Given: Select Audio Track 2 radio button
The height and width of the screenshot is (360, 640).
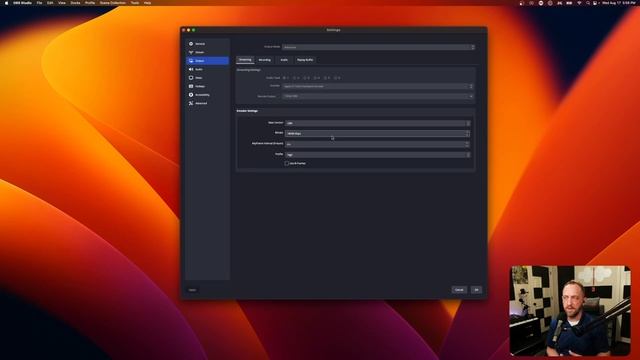Looking at the screenshot, I should 296,78.
